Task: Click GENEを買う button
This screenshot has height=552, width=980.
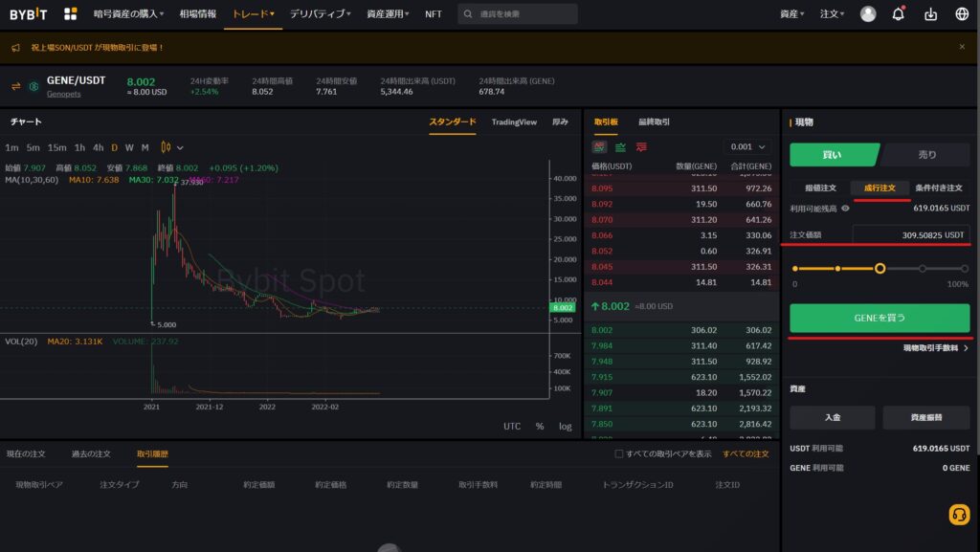Action: click(880, 318)
